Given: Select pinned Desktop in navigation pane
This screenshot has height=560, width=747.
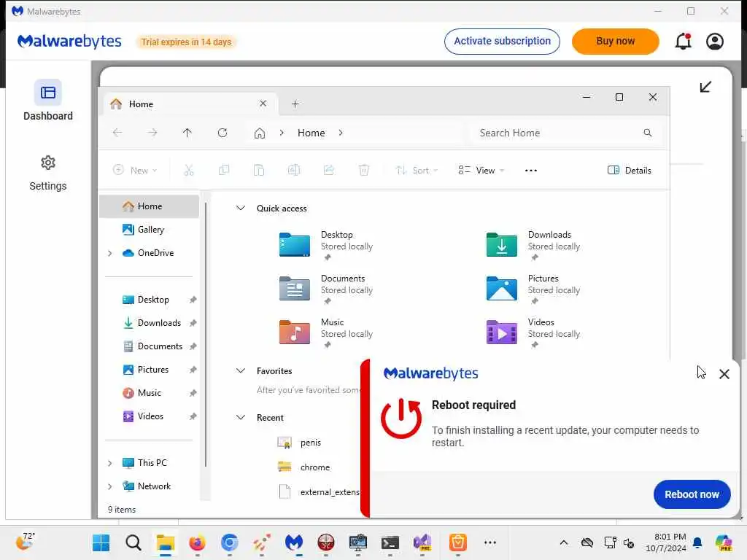Looking at the screenshot, I should coord(149,300).
